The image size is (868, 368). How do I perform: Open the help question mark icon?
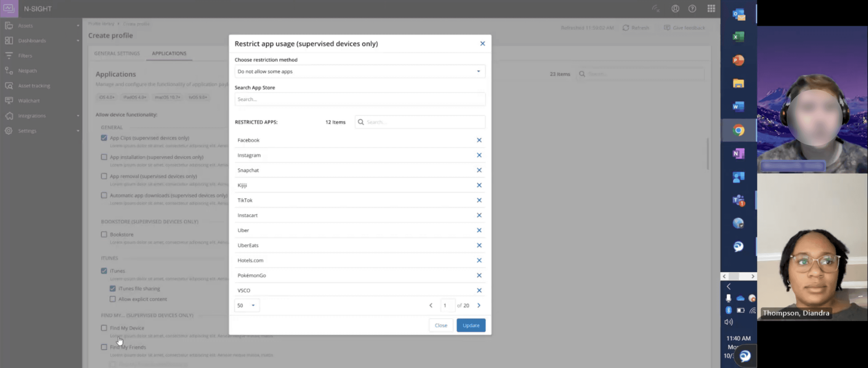692,9
